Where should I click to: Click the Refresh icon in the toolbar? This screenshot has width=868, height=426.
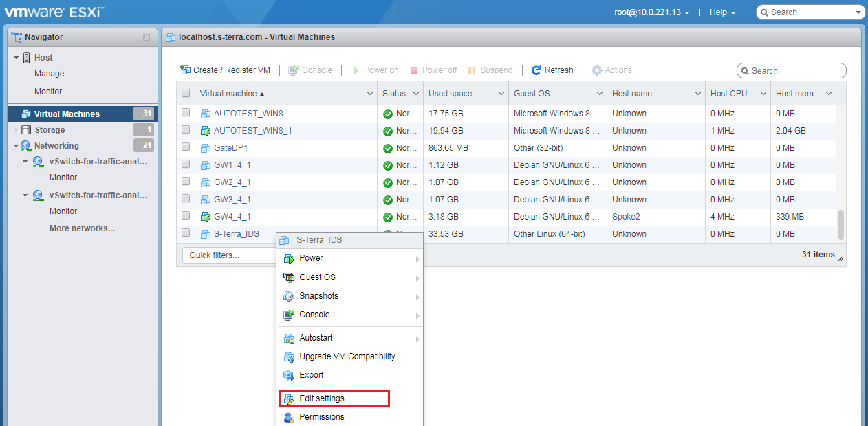point(536,70)
